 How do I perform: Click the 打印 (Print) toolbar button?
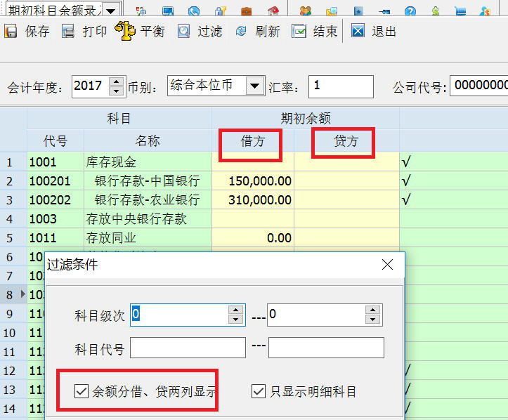[84, 32]
